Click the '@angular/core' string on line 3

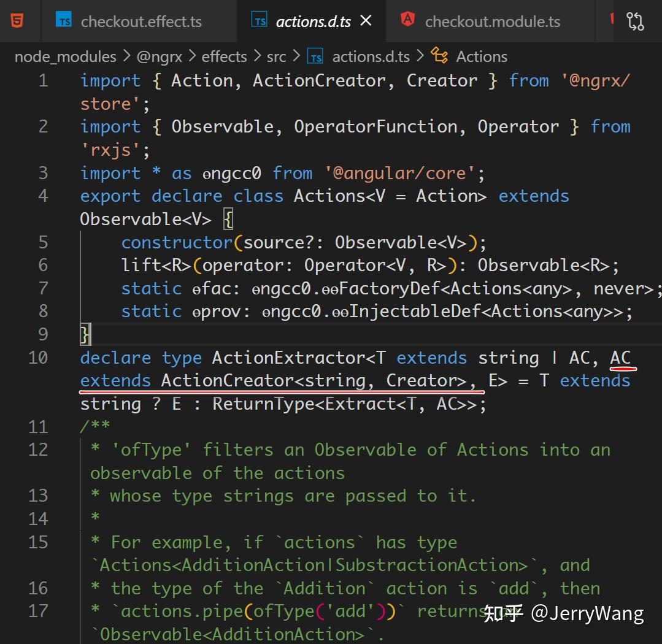pos(399,173)
